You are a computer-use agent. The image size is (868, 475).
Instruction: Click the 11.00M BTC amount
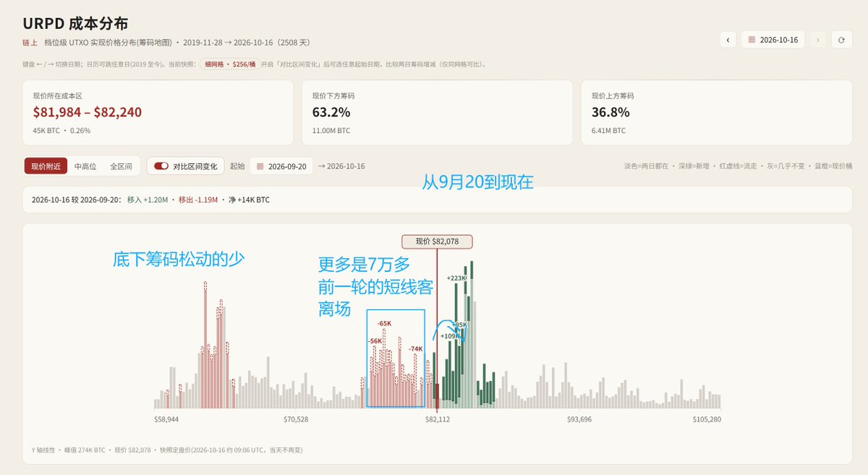(331, 131)
